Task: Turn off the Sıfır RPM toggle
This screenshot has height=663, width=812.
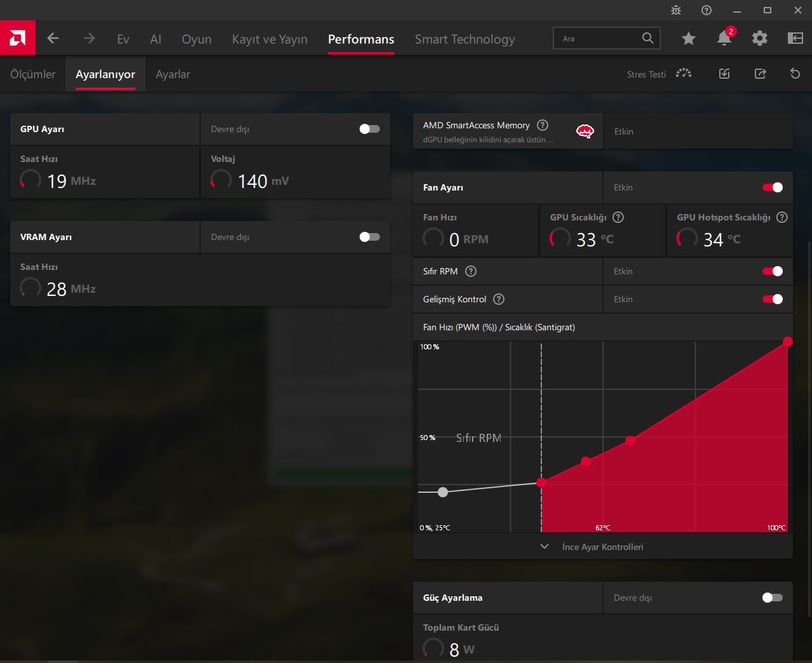Action: (x=773, y=271)
